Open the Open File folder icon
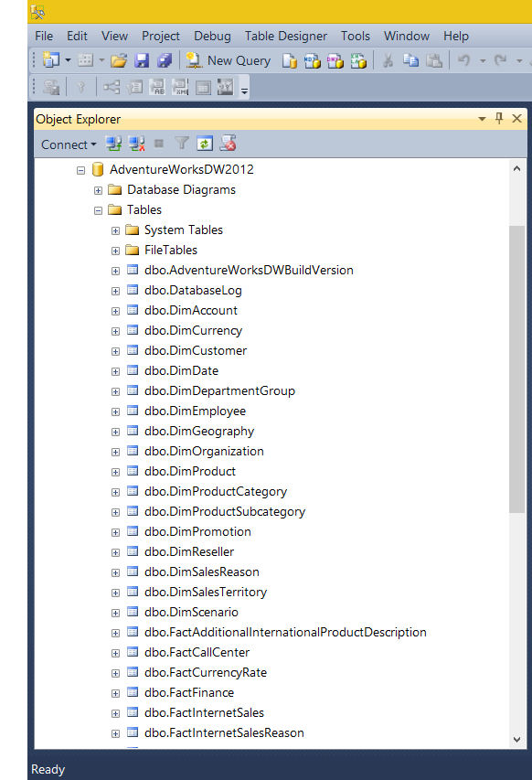Screen dimensions: 532x780 click(x=118, y=60)
